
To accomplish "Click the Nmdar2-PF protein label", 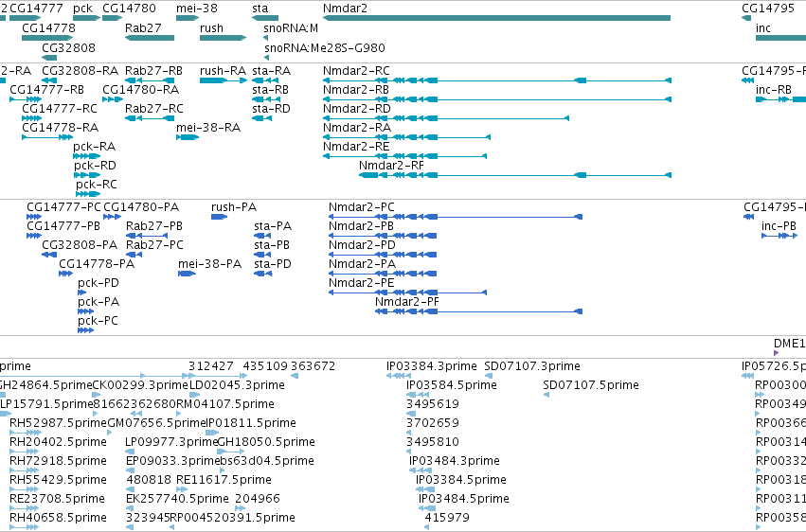I will click(407, 301).
